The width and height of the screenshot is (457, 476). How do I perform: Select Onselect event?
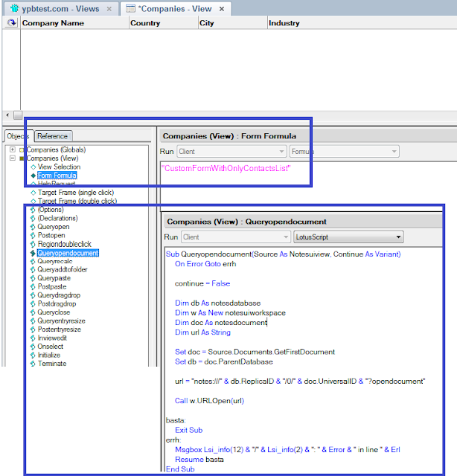(x=50, y=347)
